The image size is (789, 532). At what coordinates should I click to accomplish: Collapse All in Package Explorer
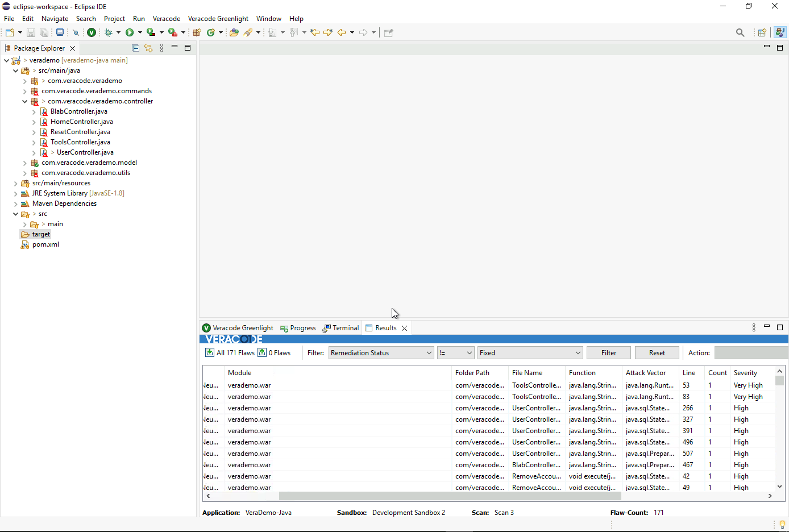135,48
